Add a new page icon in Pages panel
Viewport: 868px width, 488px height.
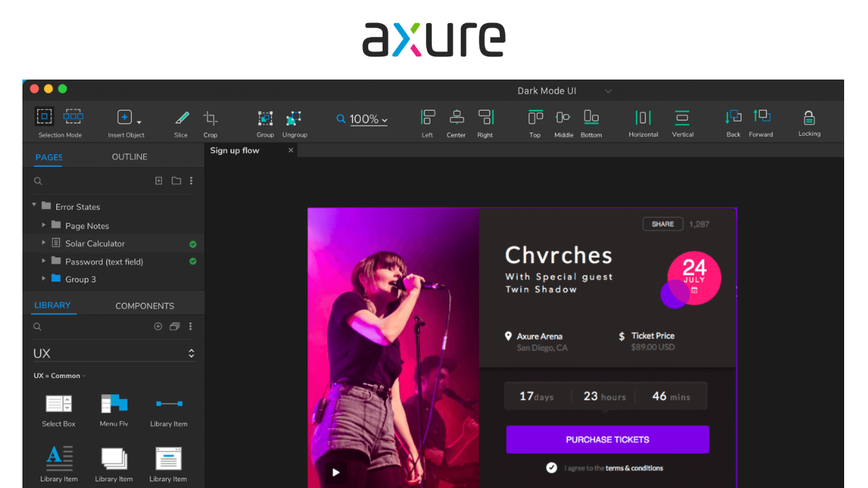point(158,181)
